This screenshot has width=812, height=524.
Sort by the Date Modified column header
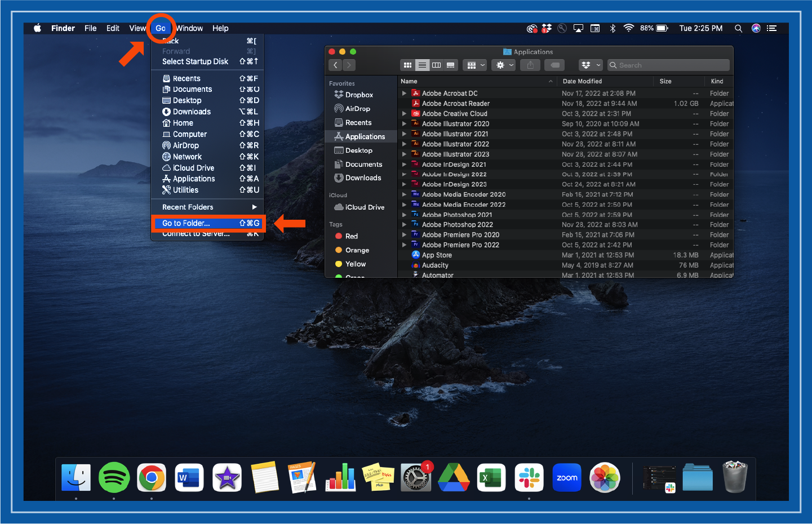coord(606,81)
